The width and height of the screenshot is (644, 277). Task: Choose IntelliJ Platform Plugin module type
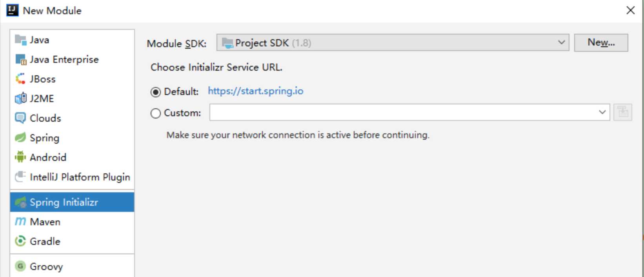click(x=80, y=177)
